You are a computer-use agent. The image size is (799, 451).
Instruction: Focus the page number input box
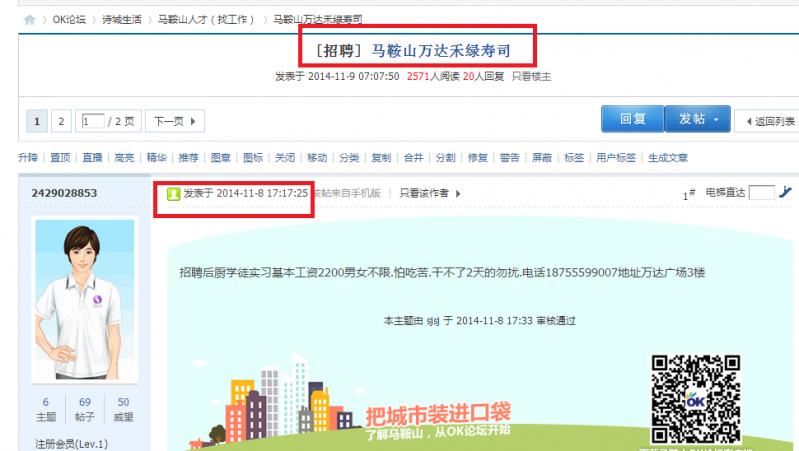93,121
